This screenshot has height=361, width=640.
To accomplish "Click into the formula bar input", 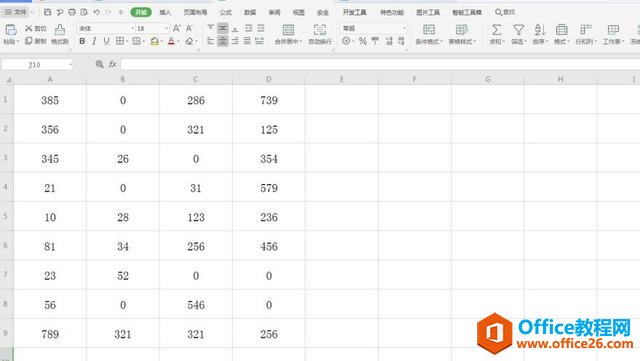I will pyautogui.click(x=380, y=64).
